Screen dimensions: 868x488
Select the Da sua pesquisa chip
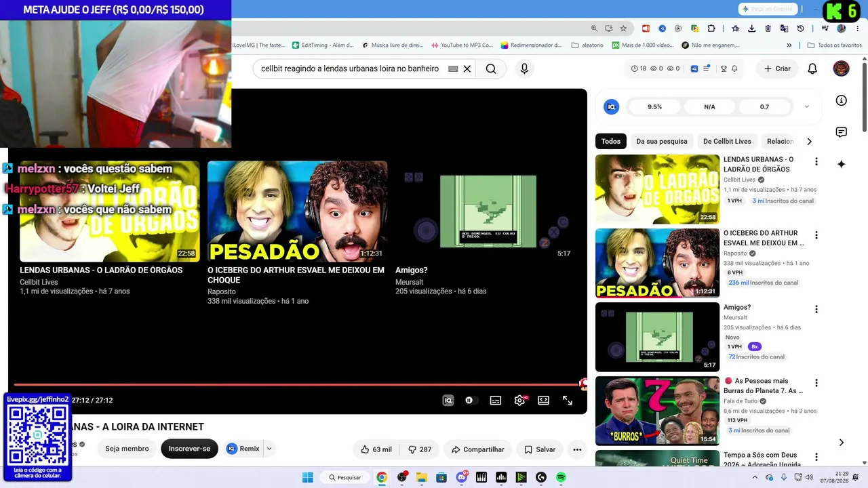click(662, 142)
